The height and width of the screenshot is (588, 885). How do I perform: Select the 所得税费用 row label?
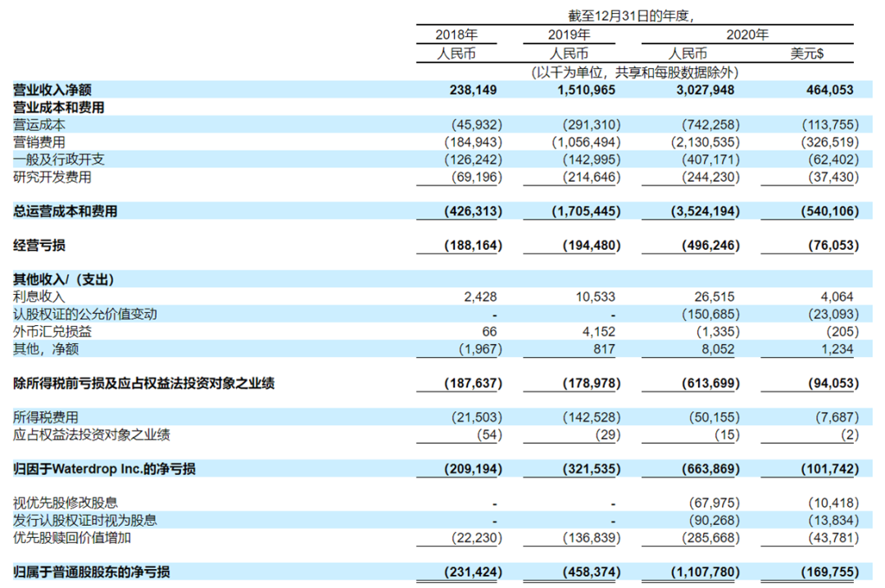click(46, 418)
